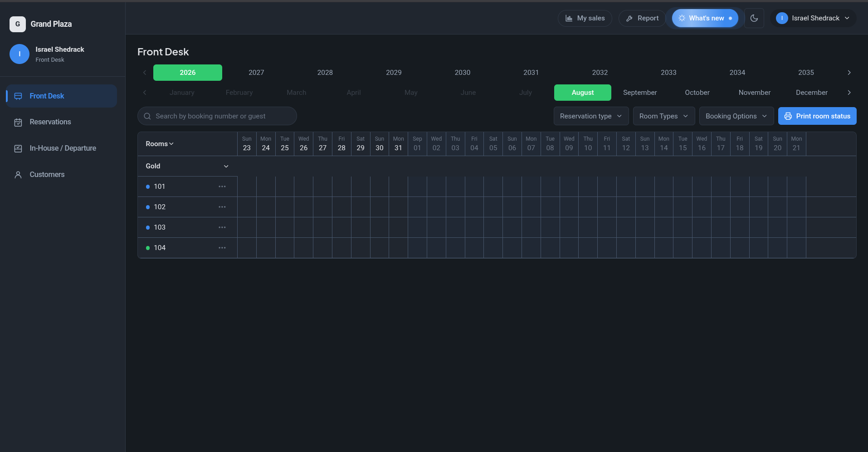The width and height of the screenshot is (868, 452).
Task: Select year 2033
Action: pos(668,73)
